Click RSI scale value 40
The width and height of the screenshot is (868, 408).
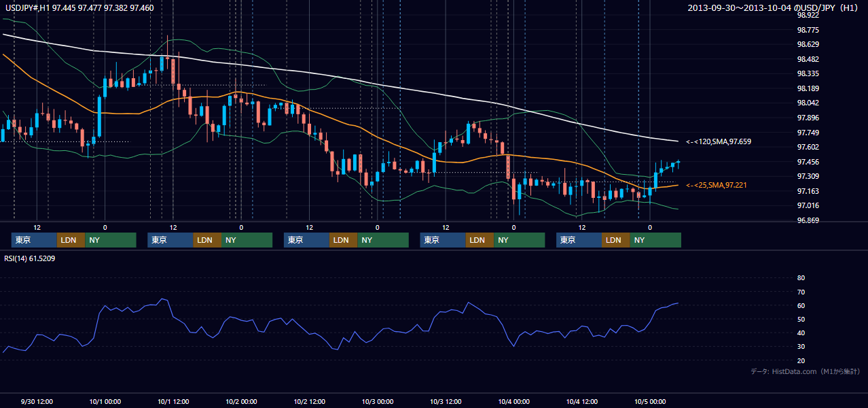(x=801, y=333)
